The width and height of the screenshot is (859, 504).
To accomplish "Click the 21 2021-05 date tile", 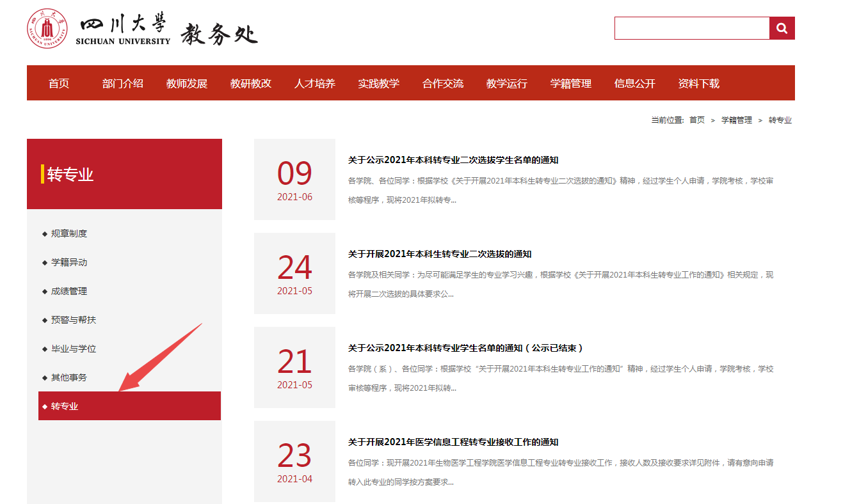I will (294, 368).
